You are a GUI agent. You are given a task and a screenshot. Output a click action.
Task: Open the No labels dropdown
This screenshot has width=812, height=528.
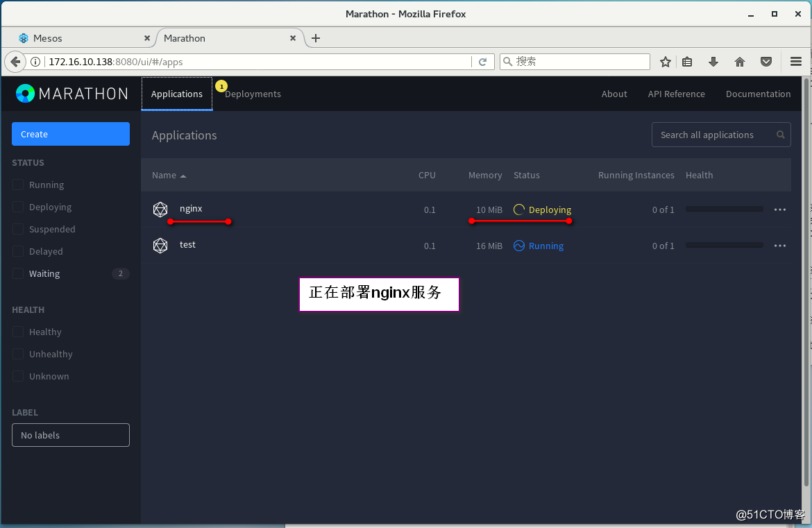pyautogui.click(x=70, y=435)
